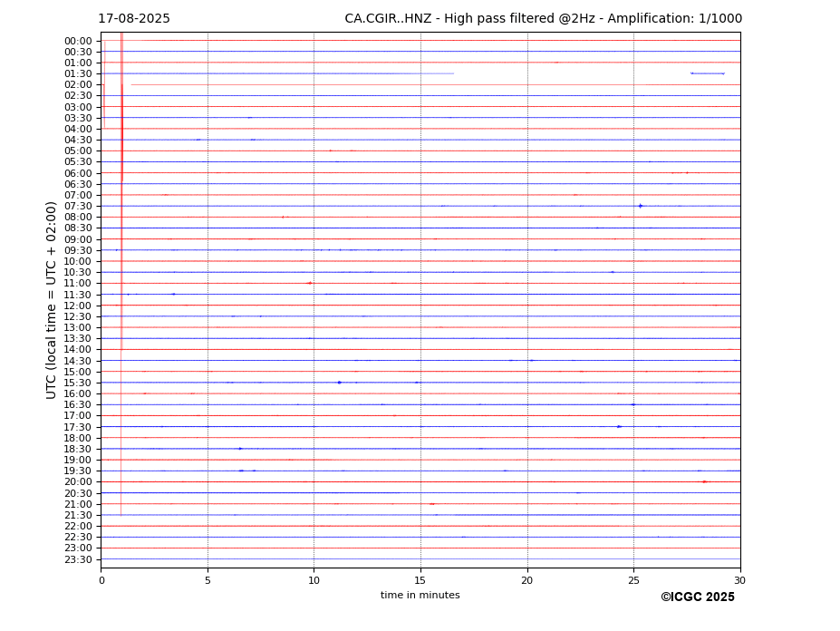Click the UTC local time y-axis label
The image size is (840, 631).
(51, 300)
